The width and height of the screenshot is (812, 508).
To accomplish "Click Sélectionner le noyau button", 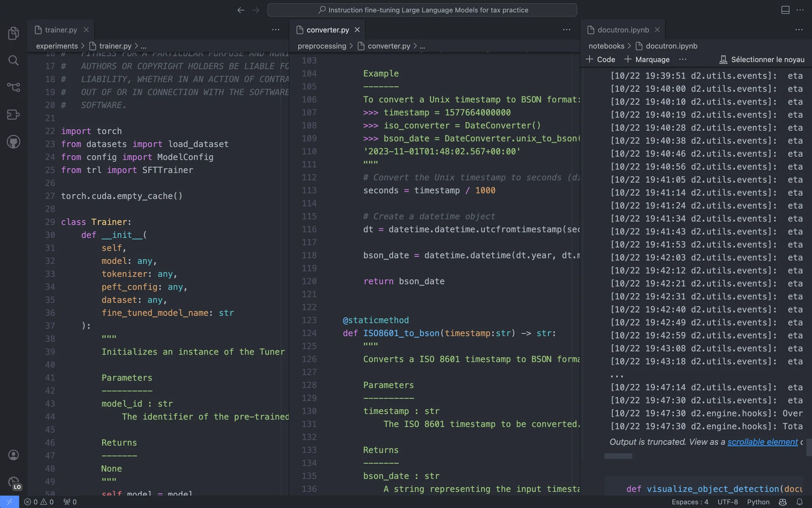I will tap(762, 59).
